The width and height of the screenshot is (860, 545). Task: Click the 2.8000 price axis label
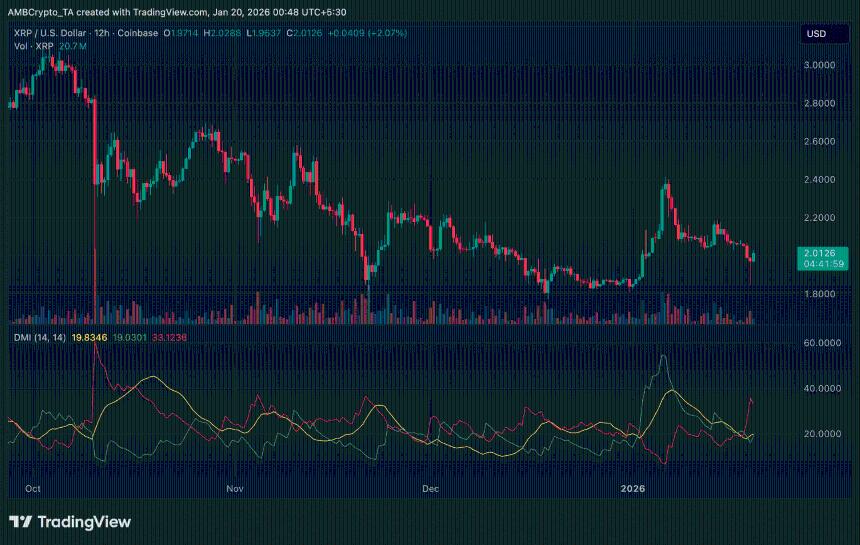(x=819, y=104)
